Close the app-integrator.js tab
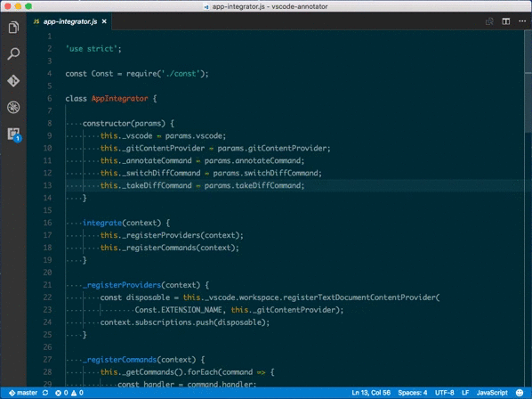Image resolution: width=532 pixels, height=399 pixels. [x=104, y=21]
